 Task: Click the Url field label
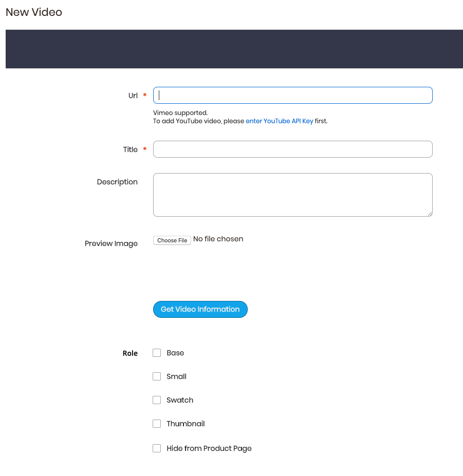click(133, 96)
